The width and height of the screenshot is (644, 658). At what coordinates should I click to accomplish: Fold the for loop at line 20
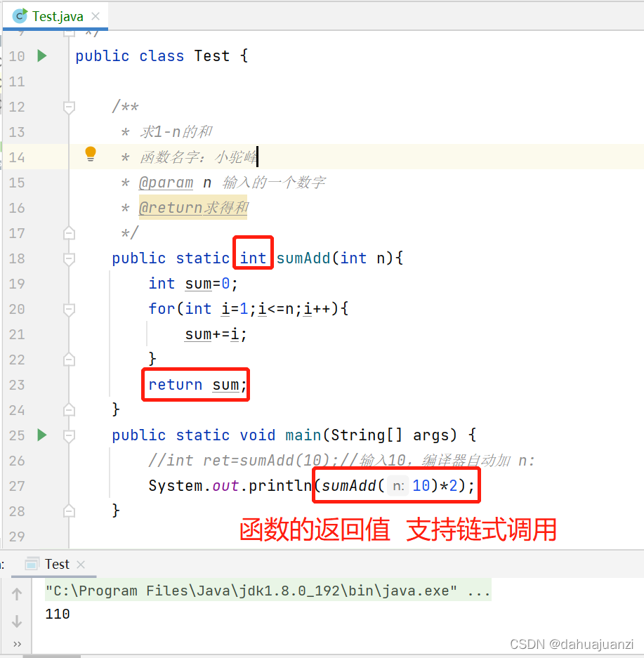pyautogui.click(x=69, y=309)
